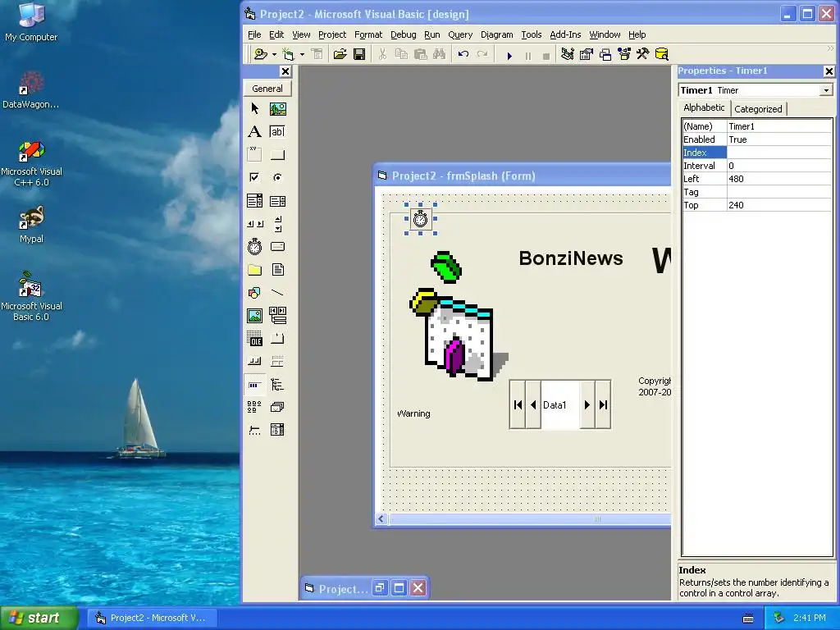The width and height of the screenshot is (840, 630).
Task: Open the Format menu
Action: tap(368, 34)
